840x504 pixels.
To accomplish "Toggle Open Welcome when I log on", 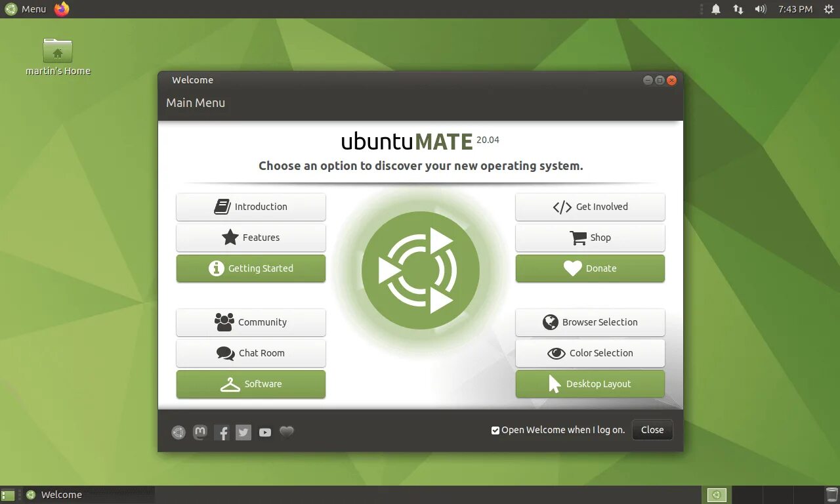I will (495, 430).
